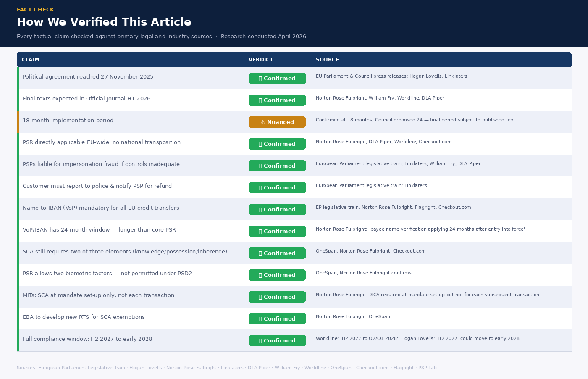The image size is (588, 379).
Task: Click the Hogan Lovells source in the footer
Action: 145,368
